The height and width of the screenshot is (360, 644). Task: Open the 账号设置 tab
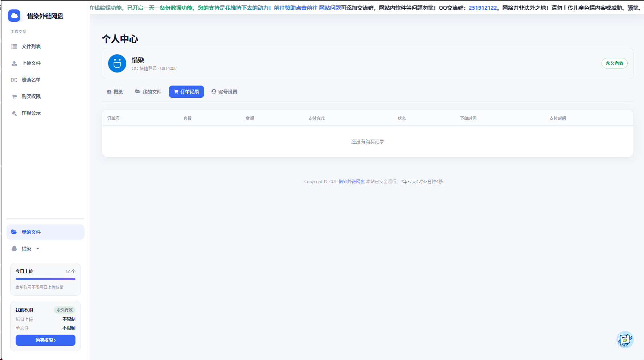224,92
